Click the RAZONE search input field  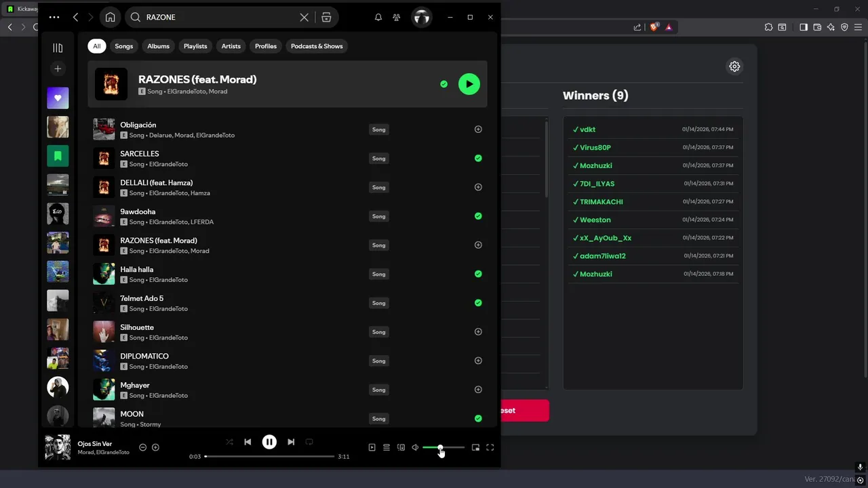click(x=220, y=17)
